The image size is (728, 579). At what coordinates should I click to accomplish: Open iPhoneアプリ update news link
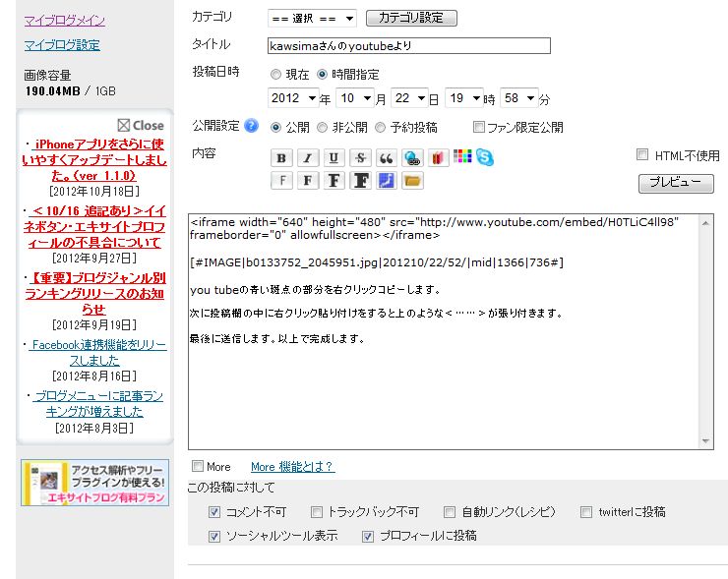(95, 159)
